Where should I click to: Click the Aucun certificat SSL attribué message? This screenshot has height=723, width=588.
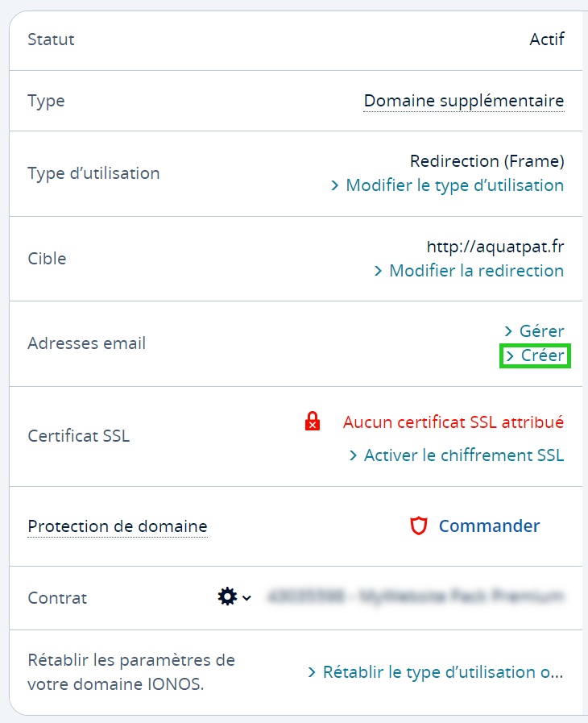pos(453,422)
